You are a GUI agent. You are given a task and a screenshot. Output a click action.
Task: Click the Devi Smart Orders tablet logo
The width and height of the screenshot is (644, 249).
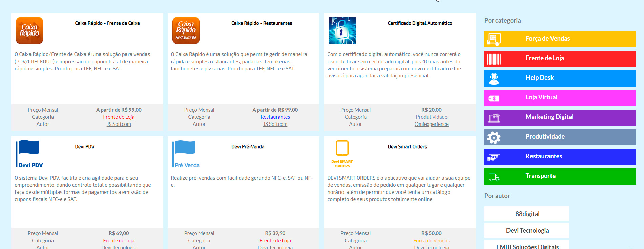[342, 154]
